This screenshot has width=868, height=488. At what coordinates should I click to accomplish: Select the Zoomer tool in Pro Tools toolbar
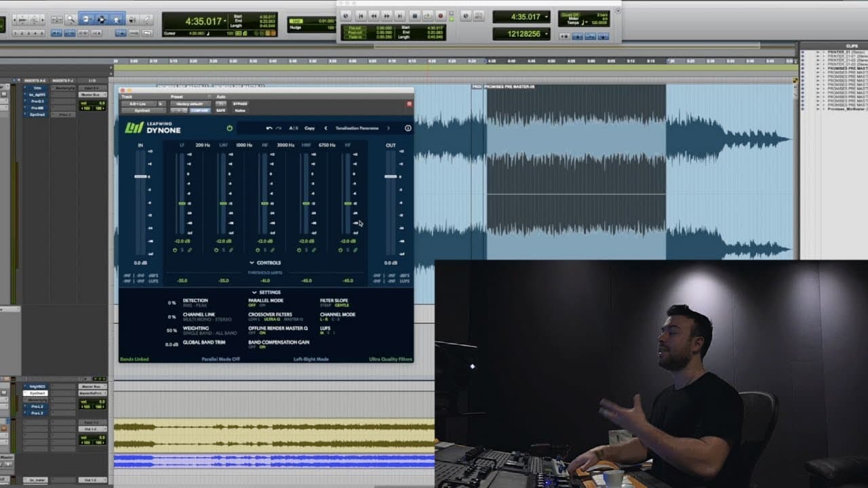click(x=71, y=20)
